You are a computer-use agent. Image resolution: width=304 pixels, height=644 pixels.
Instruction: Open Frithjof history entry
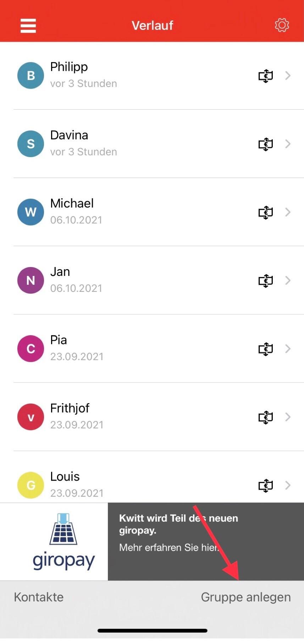click(x=142, y=417)
